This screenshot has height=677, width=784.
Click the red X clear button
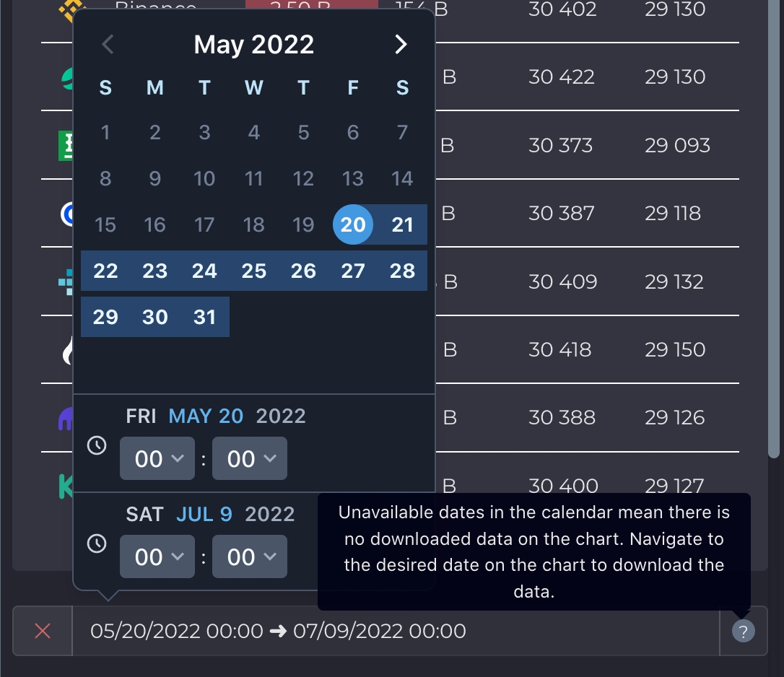43,631
